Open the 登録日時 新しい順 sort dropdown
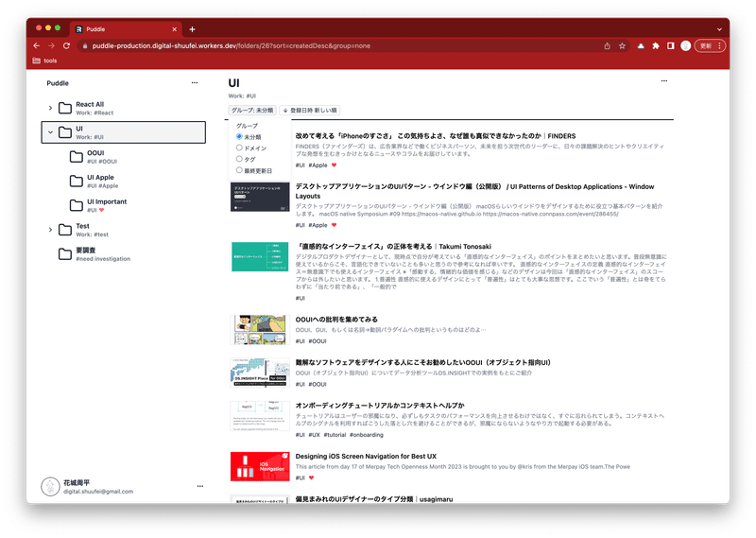This screenshot has height=538, width=756. coord(310,111)
